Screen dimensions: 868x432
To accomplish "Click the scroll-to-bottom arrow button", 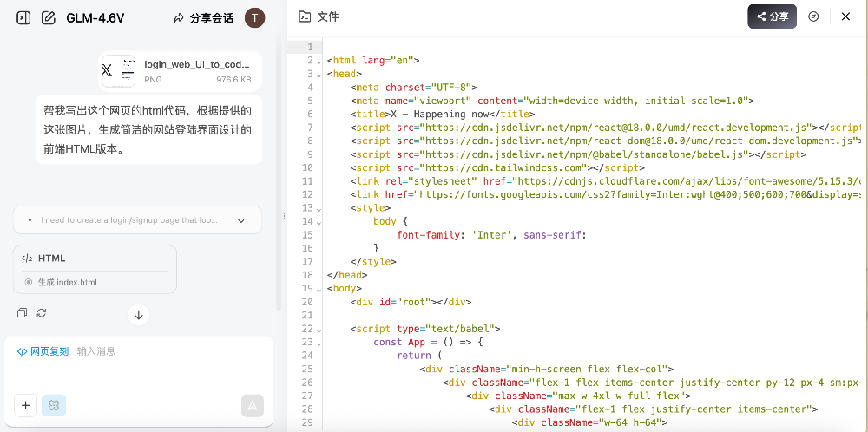I will [139, 315].
